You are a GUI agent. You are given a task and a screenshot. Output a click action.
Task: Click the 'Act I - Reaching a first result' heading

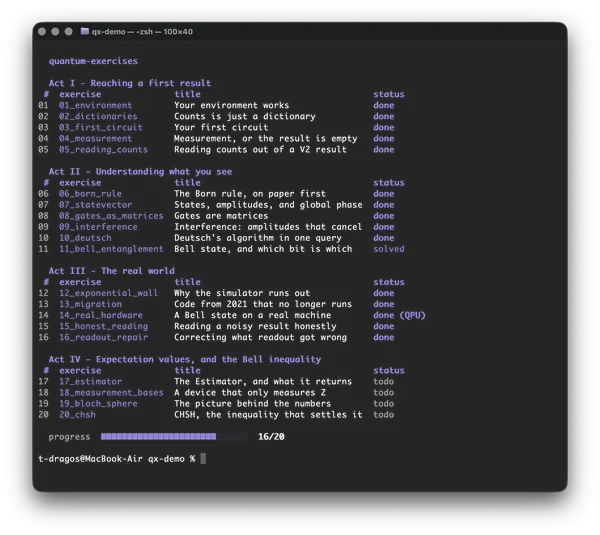pos(130,83)
